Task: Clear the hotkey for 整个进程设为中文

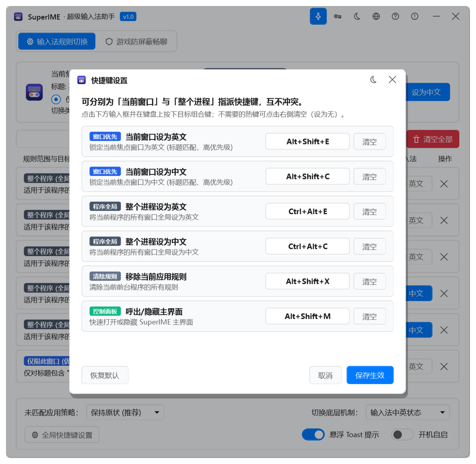Action: pyautogui.click(x=370, y=246)
